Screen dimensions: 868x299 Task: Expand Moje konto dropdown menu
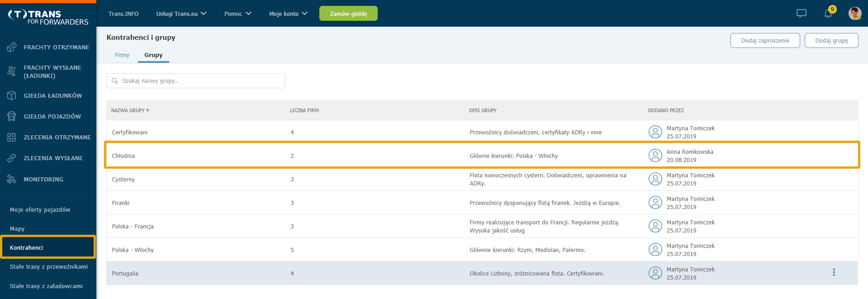(288, 14)
